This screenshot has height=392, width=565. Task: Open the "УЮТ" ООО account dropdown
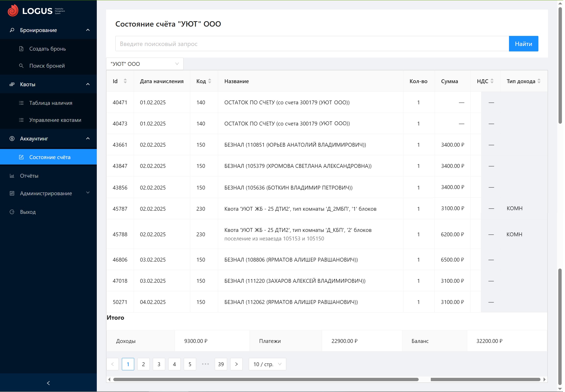pyautogui.click(x=145, y=64)
